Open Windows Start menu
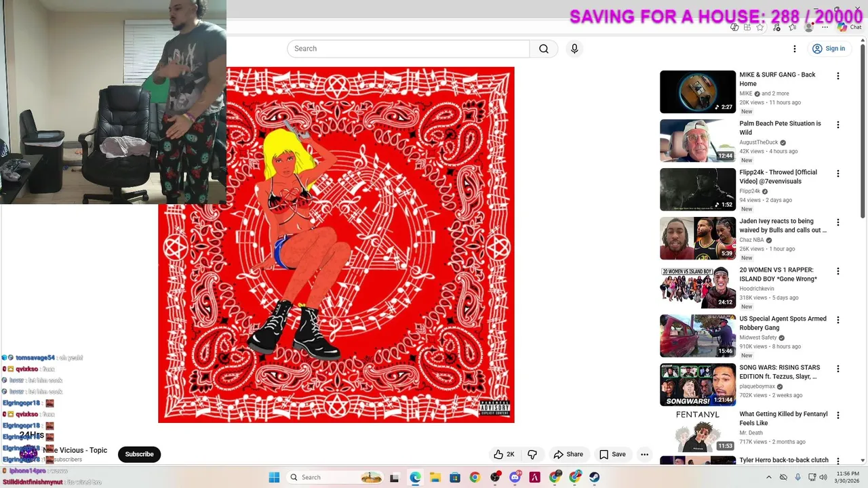Viewport: 868px width, 488px height. pyautogui.click(x=274, y=477)
